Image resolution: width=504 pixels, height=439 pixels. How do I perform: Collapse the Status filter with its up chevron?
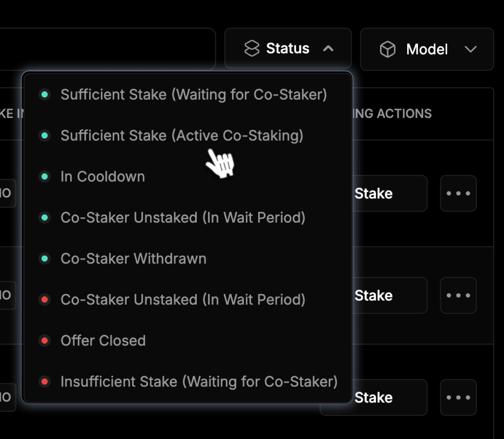pos(329,48)
